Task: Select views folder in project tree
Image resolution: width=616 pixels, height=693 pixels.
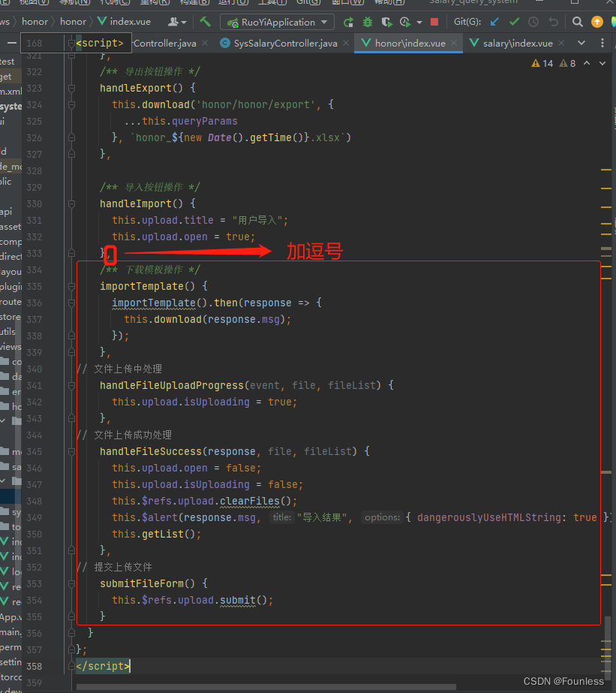Action: (11, 347)
